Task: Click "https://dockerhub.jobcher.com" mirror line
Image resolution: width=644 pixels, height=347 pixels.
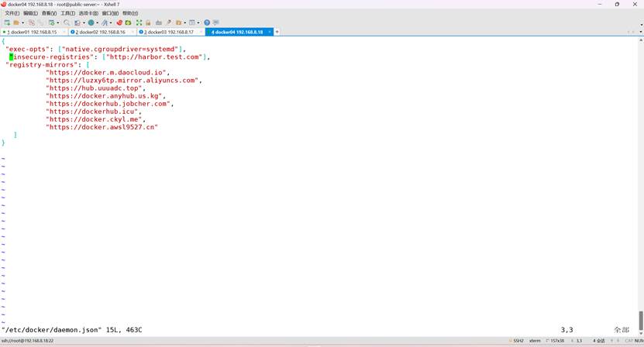Action: pyautogui.click(x=108, y=104)
